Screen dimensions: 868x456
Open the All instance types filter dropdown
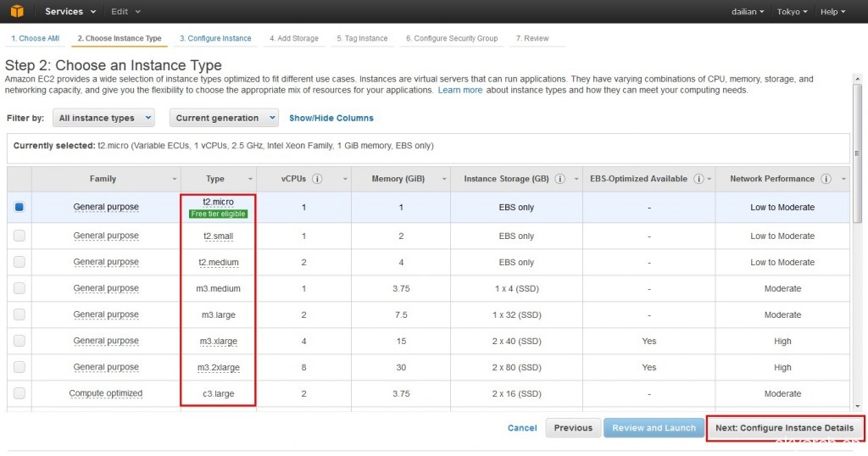pos(103,118)
